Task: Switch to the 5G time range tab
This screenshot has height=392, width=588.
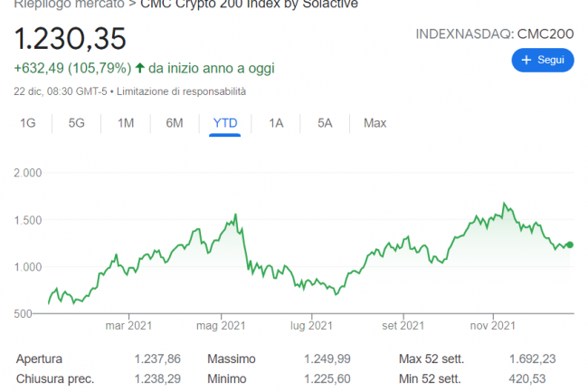Action: [x=77, y=123]
